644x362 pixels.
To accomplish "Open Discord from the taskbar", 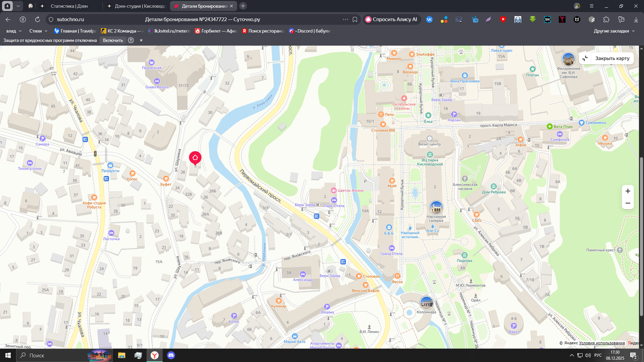I will pyautogui.click(x=171, y=355).
